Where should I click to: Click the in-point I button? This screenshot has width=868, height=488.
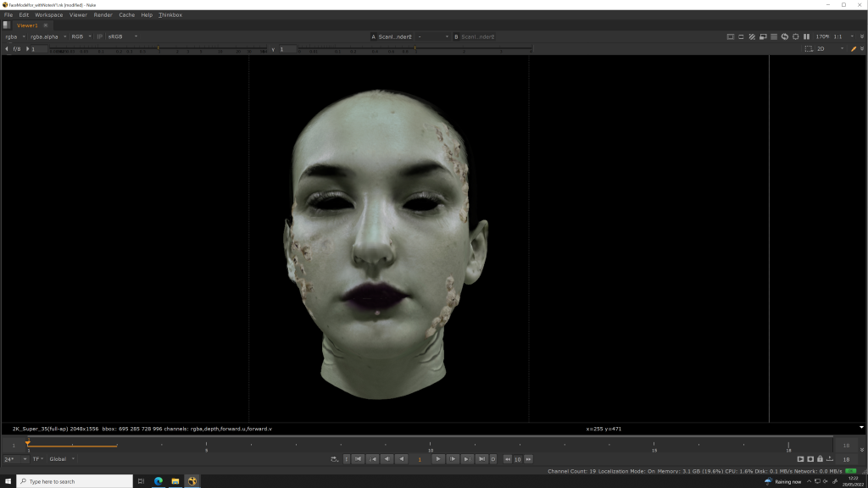click(x=347, y=459)
